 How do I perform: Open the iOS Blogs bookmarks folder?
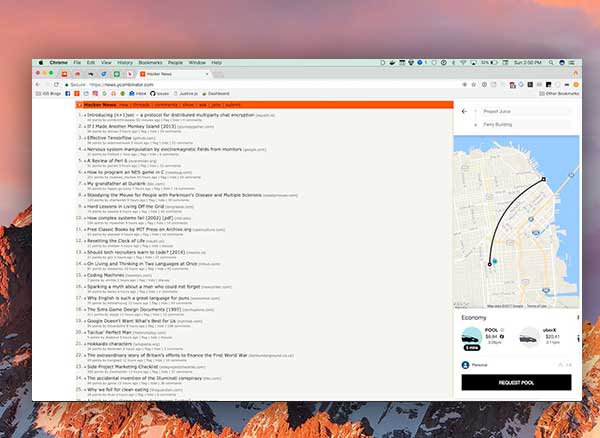click(x=48, y=93)
